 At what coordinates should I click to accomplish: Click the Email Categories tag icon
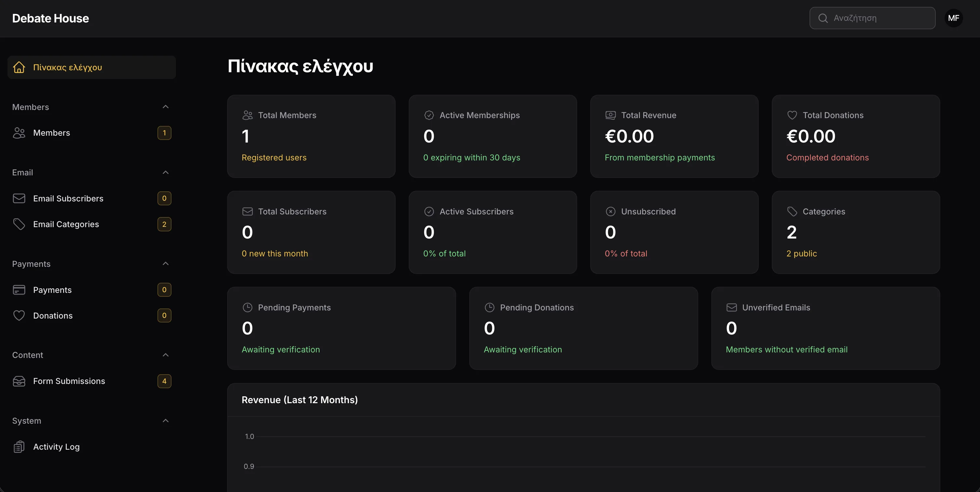click(x=19, y=224)
